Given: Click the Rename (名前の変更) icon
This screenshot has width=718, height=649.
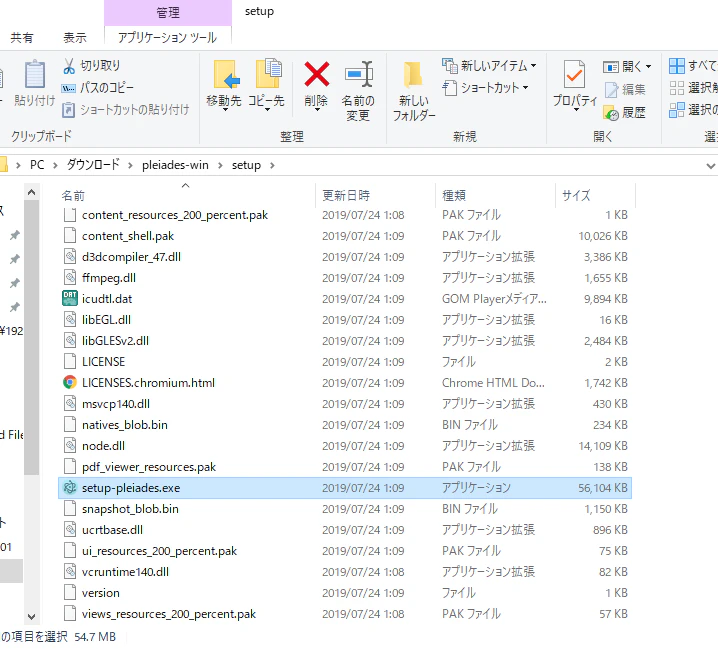Looking at the screenshot, I should coord(359,74).
